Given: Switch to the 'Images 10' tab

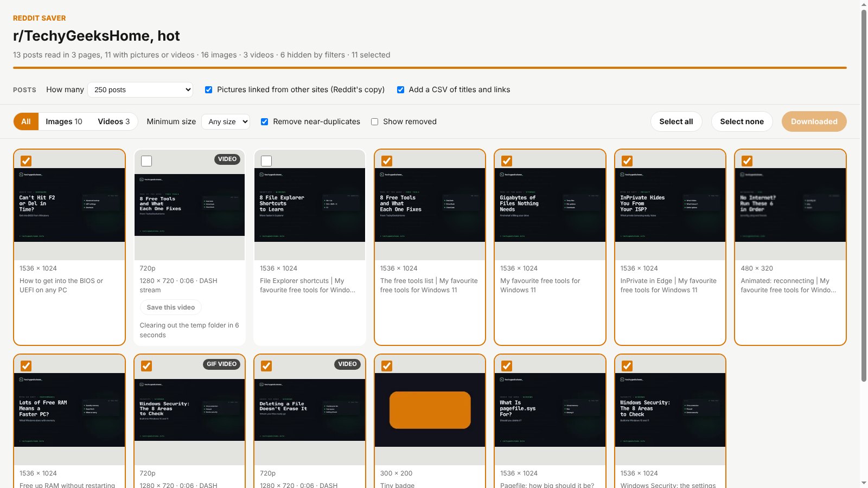Looking at the screenshot, I should (x=64, y=121).
